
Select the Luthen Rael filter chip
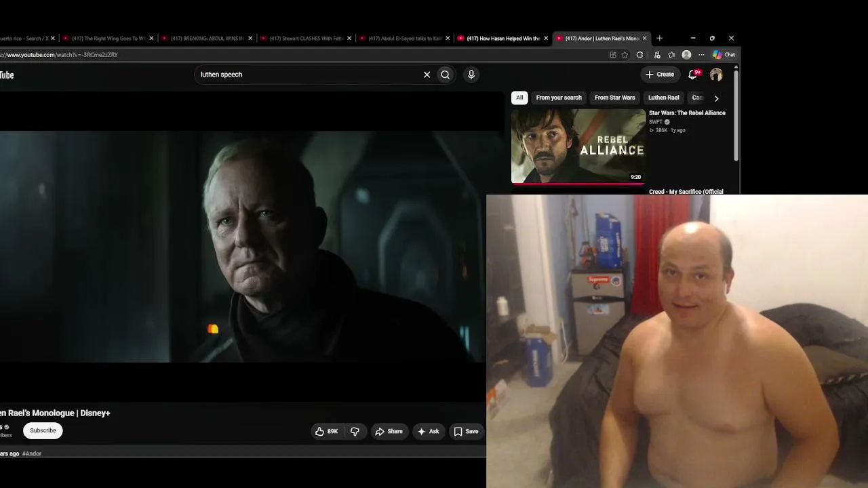(664, 98)
